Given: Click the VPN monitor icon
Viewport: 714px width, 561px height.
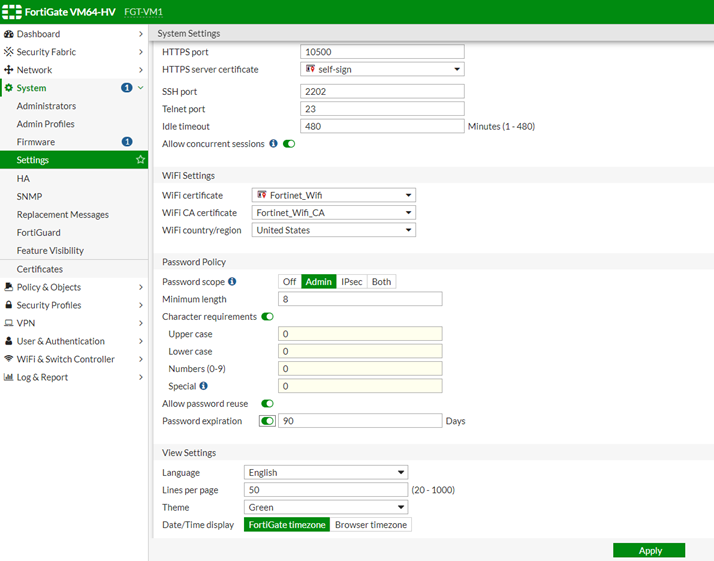Looking at the screenshot, I should click(x=9, y=323).
